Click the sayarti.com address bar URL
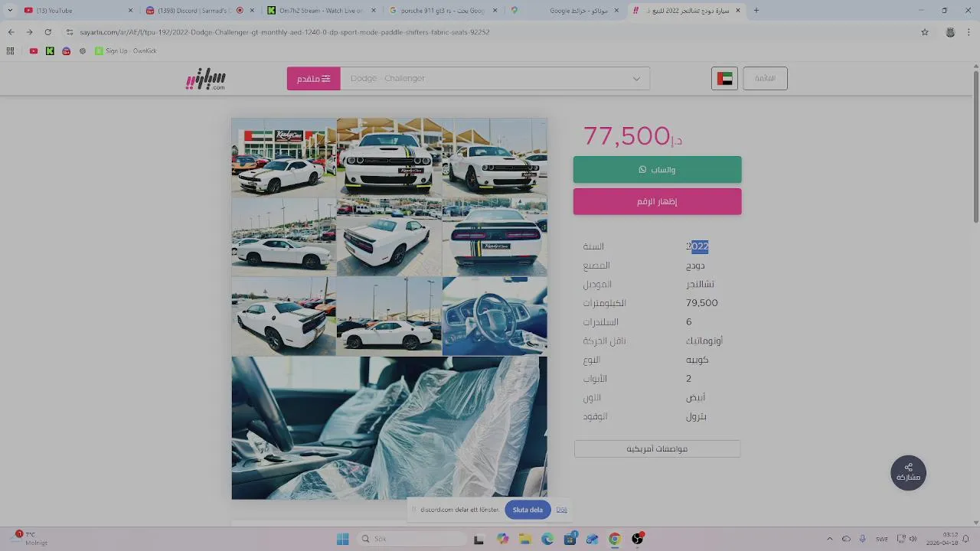This screenshot has width=980, height=551. coord(283,32)
